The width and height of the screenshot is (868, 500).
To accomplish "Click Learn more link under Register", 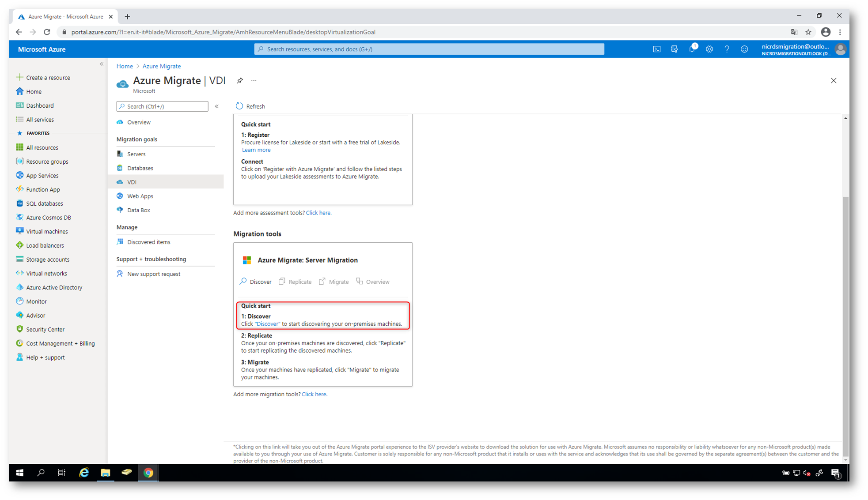I will coord(256,150).
